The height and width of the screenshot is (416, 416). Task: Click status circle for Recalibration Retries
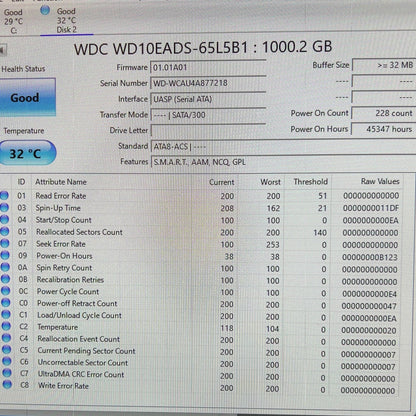click(5, 279)
